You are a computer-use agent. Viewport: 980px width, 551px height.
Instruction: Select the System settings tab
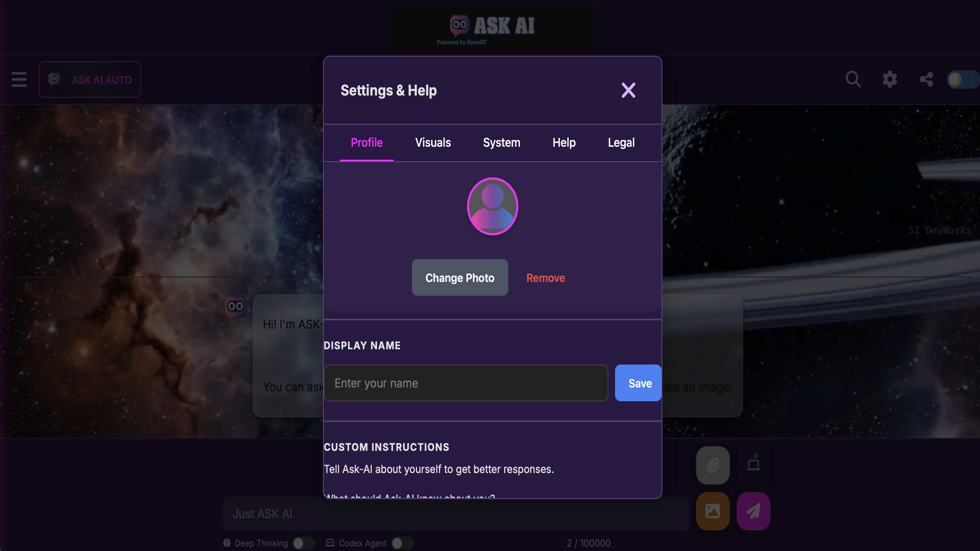pyautogui.click(x=501, y=143)
